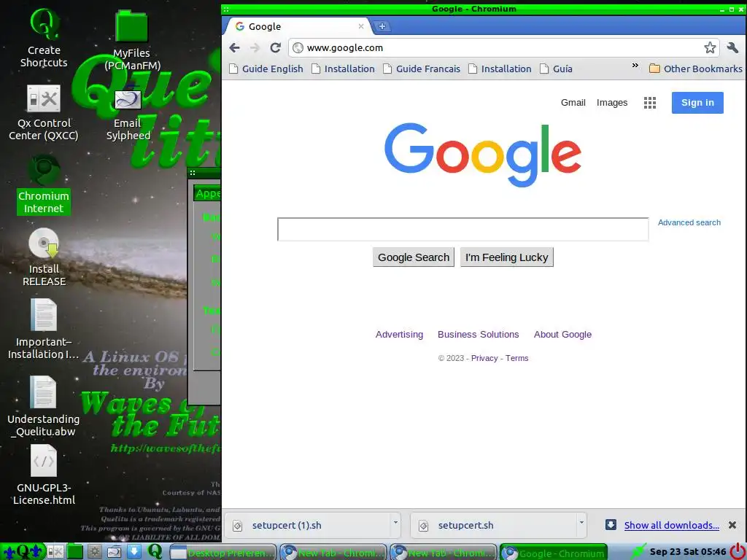Open the Advanced search link
Screen dimensions: 747x560
click(x=689, y=222)
